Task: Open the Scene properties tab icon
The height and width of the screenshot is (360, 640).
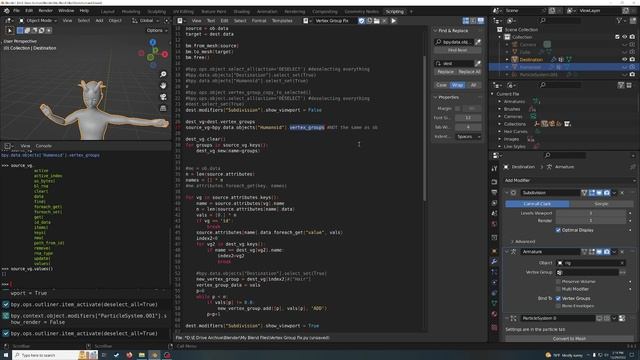Action: (x=494, y=213)
